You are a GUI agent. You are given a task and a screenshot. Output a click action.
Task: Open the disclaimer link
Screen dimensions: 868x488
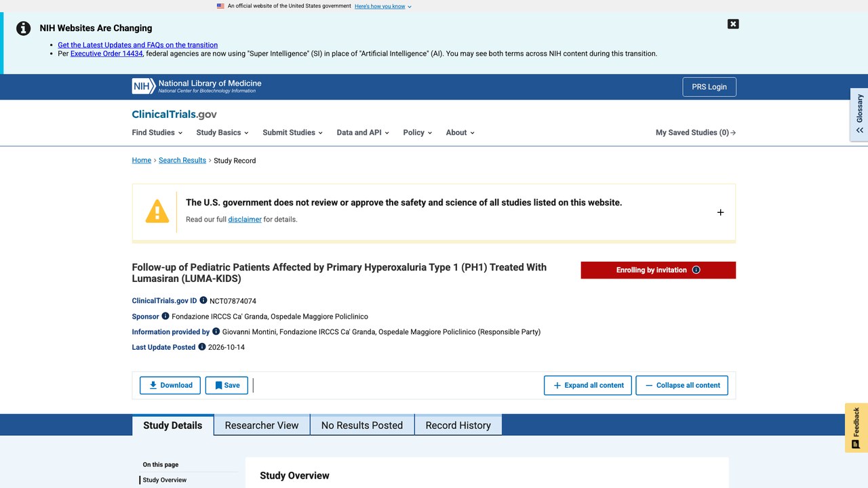point(245,220)
